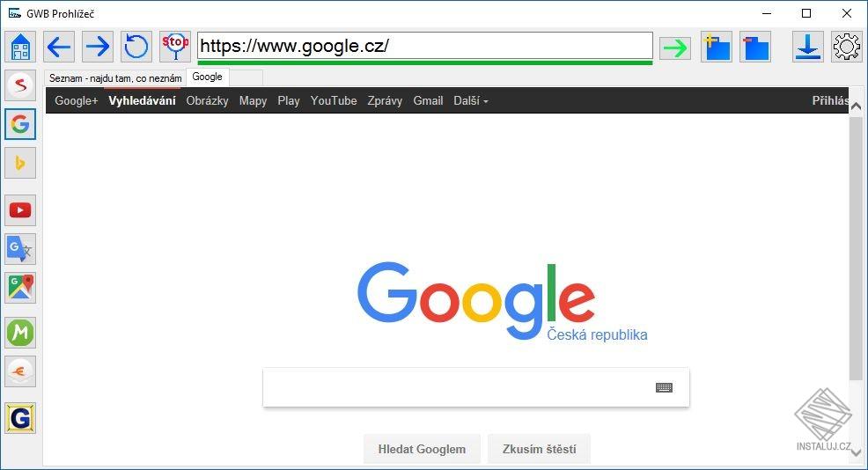Click the URL address field
Screen dimensions: 868x470
(425, 46)
